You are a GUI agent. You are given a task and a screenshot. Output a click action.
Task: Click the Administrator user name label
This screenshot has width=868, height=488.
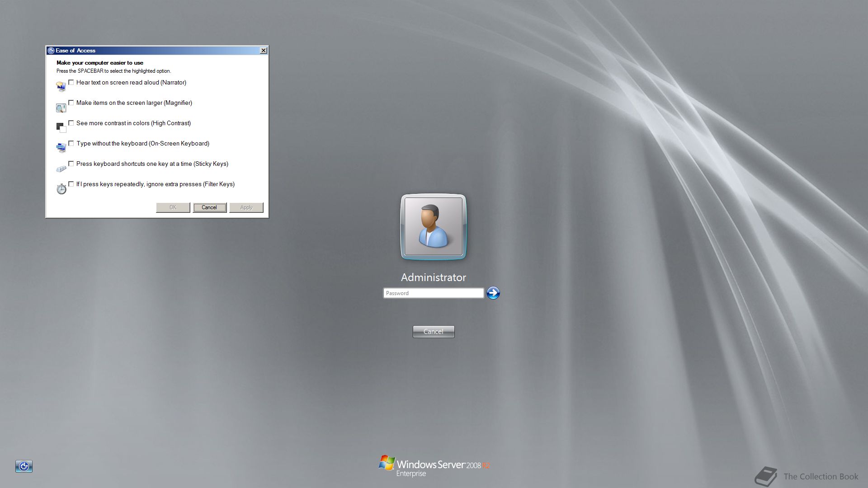(434, 277)
